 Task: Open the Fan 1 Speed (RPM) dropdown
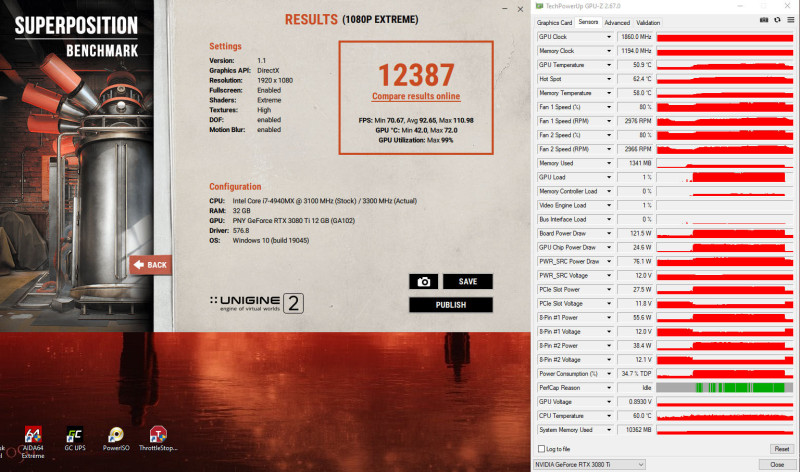[609, 121]
